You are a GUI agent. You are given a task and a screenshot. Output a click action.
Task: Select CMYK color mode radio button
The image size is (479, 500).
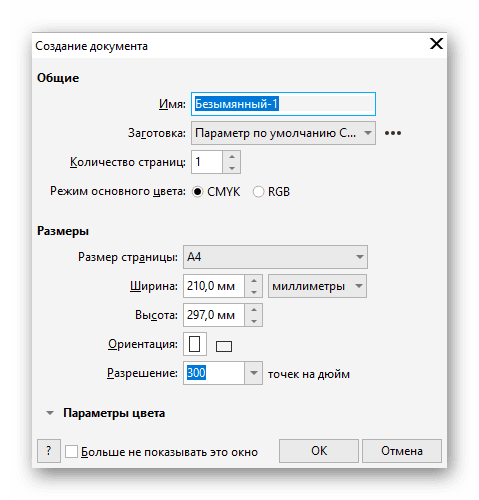(x=197, y=192)
